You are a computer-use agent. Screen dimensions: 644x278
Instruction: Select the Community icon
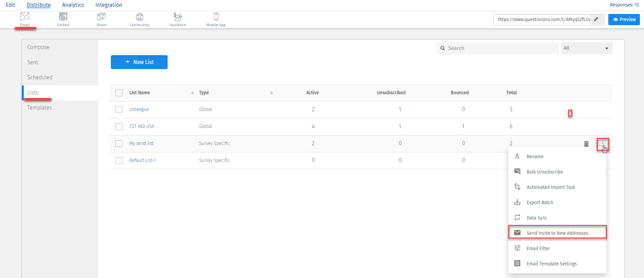[139, 17]
